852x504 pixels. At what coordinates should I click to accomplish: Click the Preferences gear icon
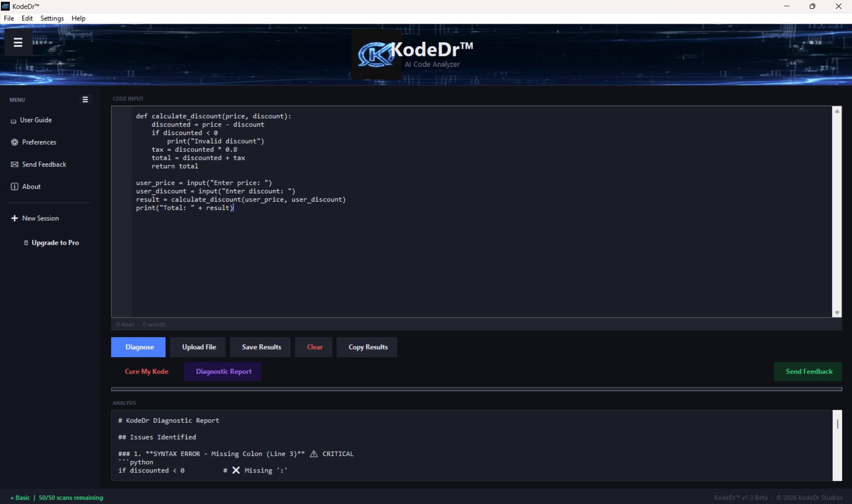coord(15,142)
